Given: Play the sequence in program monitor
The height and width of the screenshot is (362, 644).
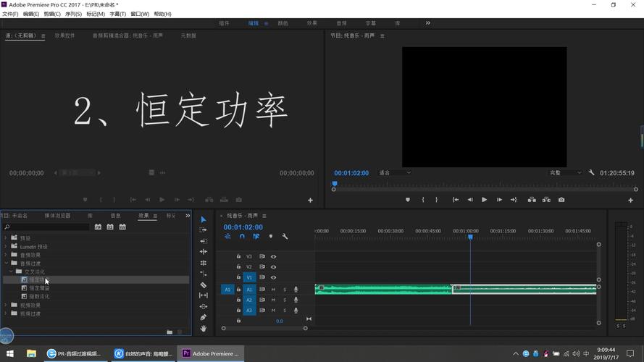Looking at the screenshot, I should click(484, 200).
